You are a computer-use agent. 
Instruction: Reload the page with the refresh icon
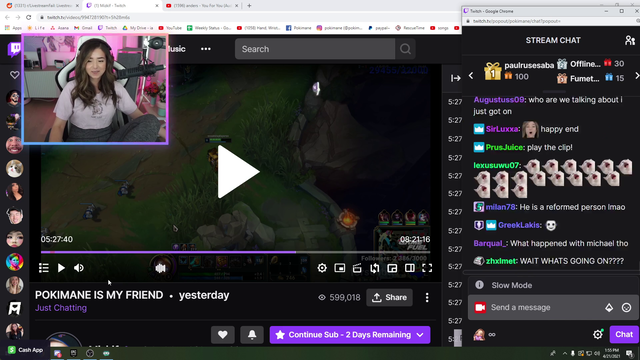pyautogui.click(x=29, y=17)
